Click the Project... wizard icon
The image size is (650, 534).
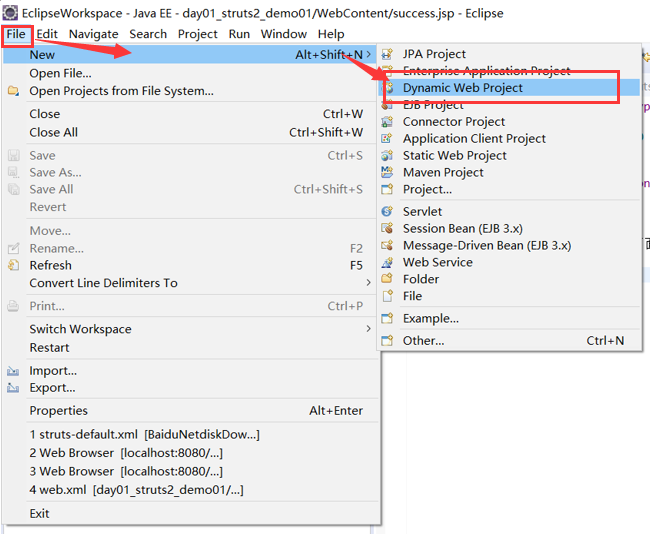[387, 189]
